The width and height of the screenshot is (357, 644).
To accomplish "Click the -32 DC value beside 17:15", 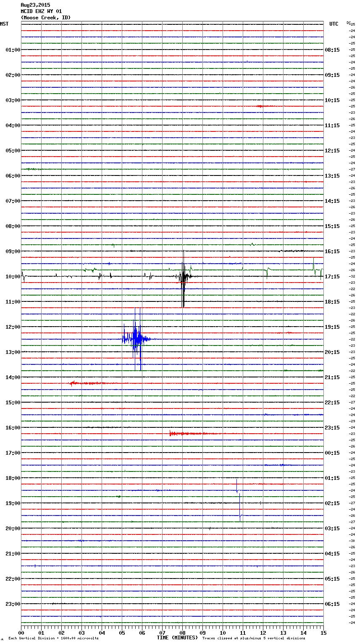I will pyautogui.click(x=352, y=276).
